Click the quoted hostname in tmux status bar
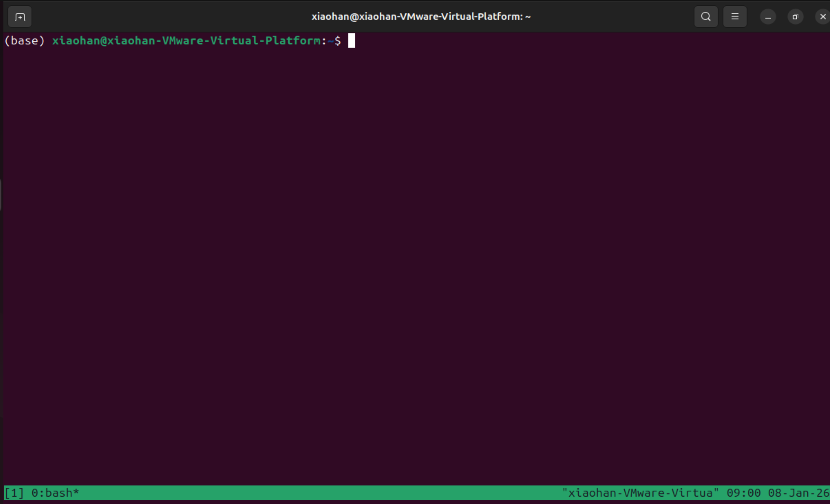Image resolution: width=830 pixels, height=504 pixels. (x=640, y=493)
